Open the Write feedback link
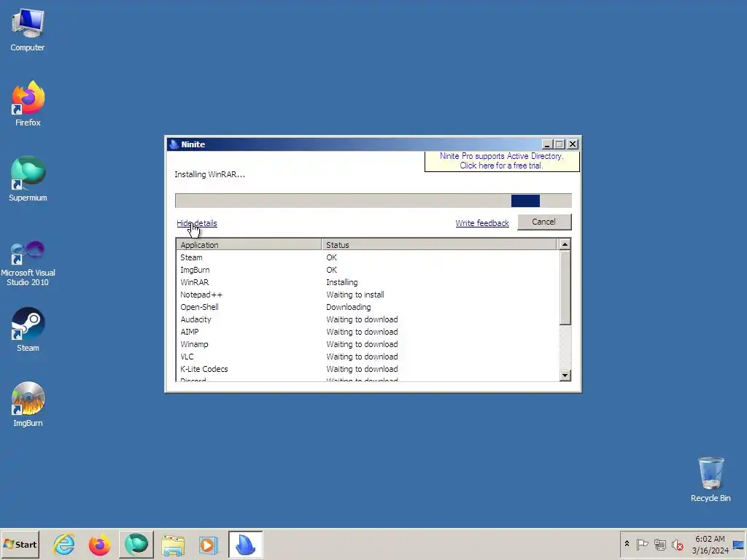 [482, 223]
